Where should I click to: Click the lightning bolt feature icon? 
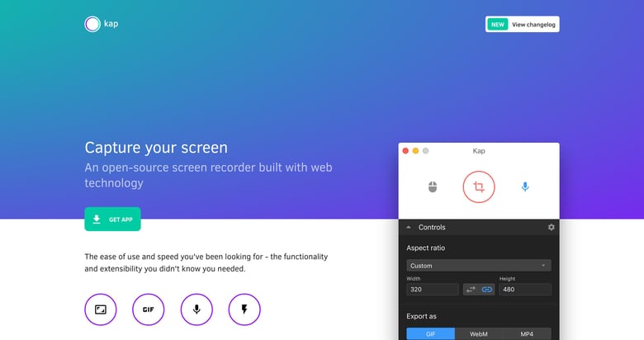tap(244, 309)
